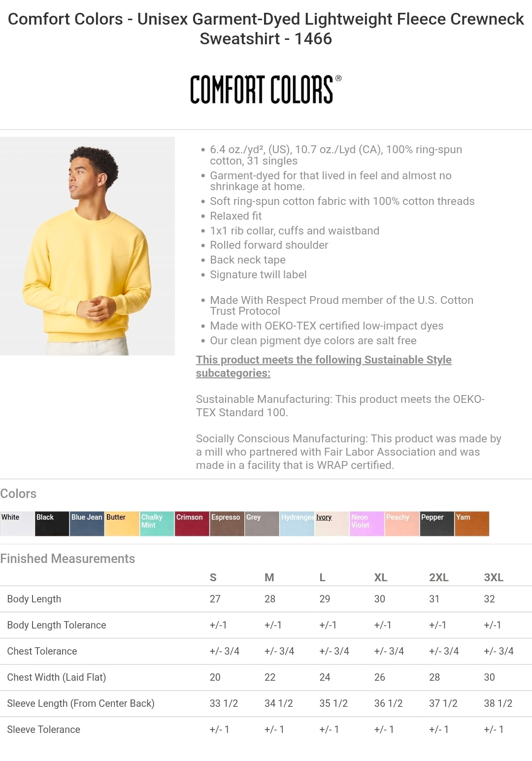Choose the Yam color swatch
The image size is (532, 761).
[472, 524]
